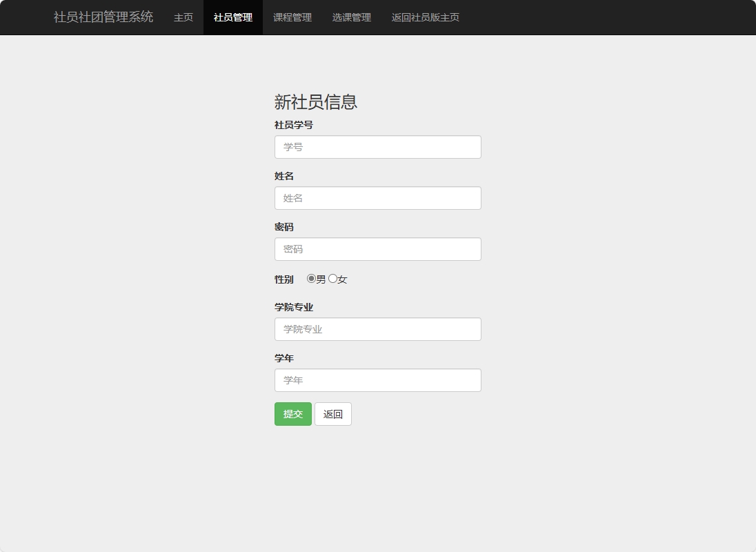
Task: Click the 社员学号 field label
Action: 294,125
